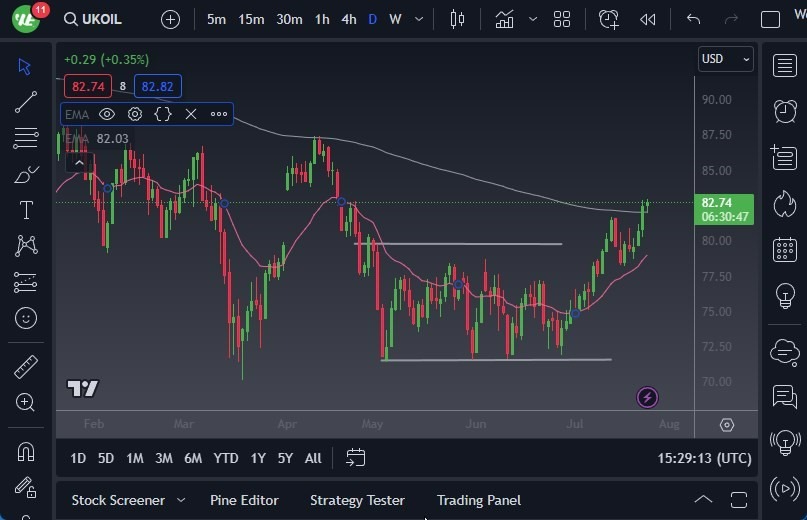The height and width of the screenshot is (520, 807).
Task: Open the Strategy Tester tab
Action: click(x=357, y=500)
